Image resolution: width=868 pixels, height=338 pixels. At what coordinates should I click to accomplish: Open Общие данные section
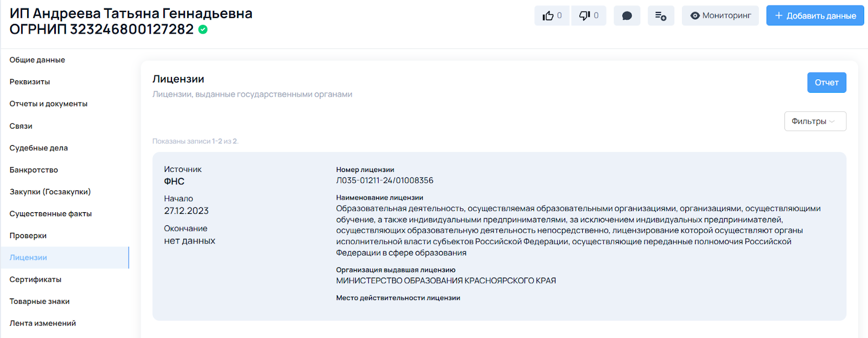[37, 60]
